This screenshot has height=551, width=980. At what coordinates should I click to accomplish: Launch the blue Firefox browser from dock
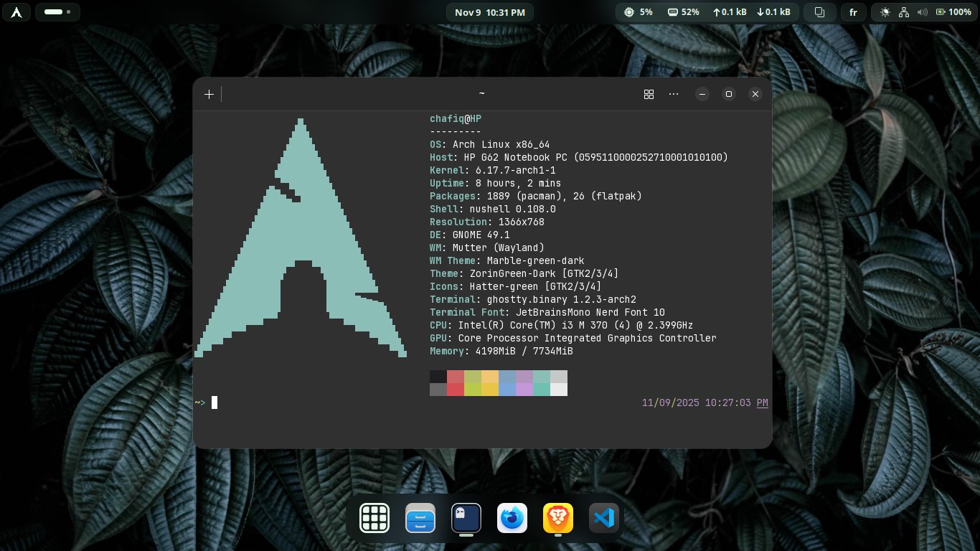(x=512, y=518)
